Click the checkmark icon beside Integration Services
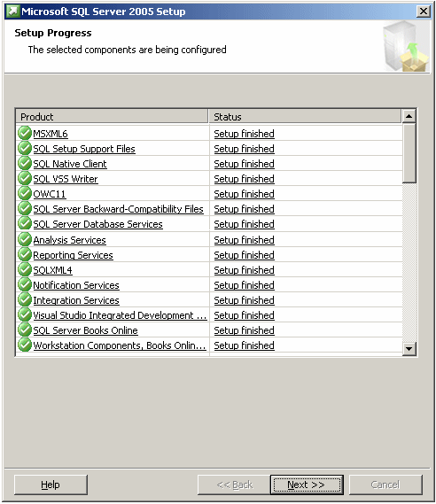Screen dimensions: 436x504 tap(25, 300)
